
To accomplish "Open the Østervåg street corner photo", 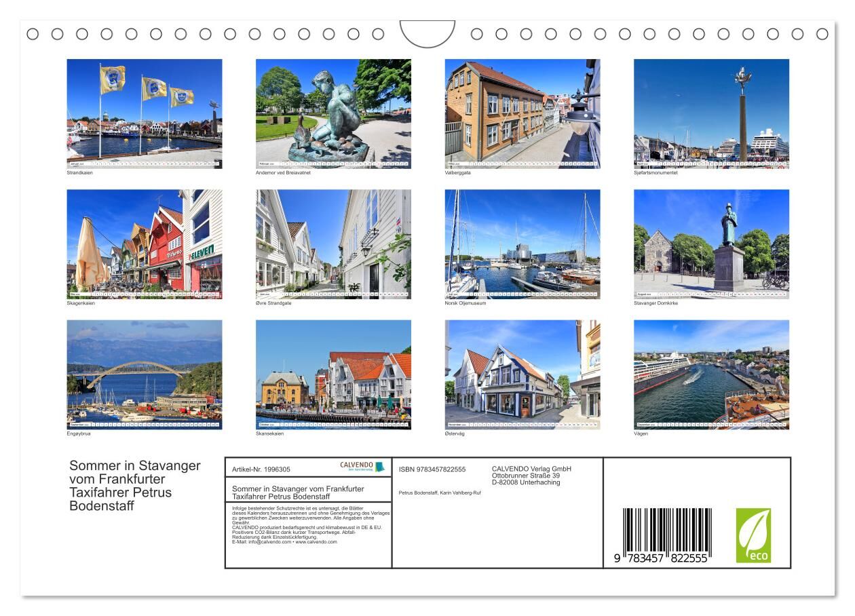I will pos(522,374).
